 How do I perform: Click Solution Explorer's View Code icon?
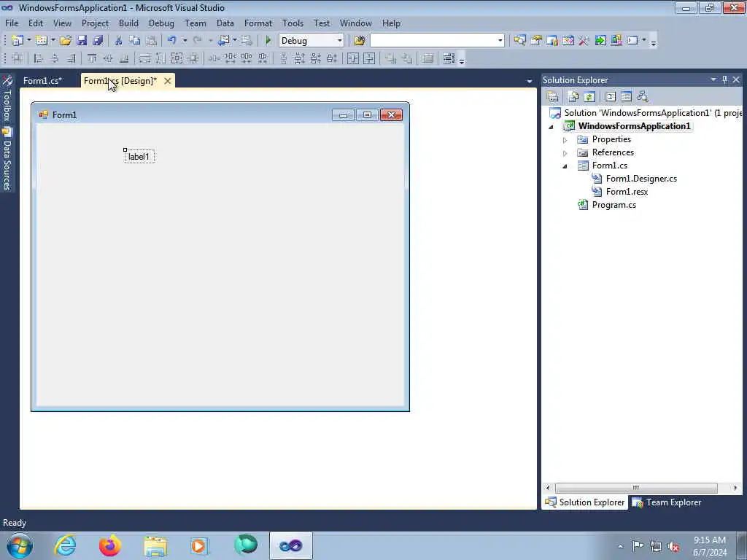pyautogui.click(x=611, y=97)
